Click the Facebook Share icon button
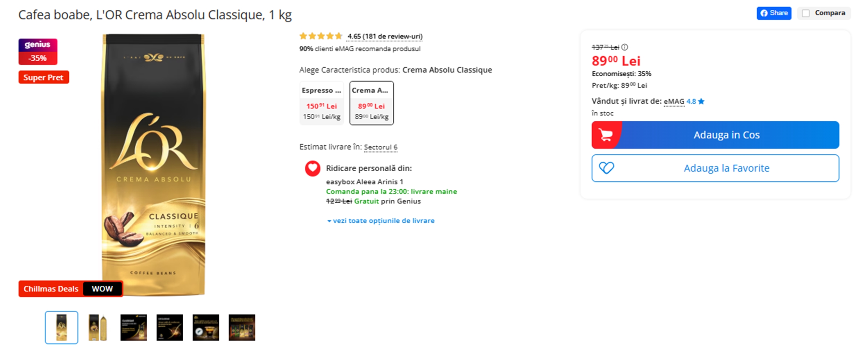The image size is (868, 352). [774, 13]
